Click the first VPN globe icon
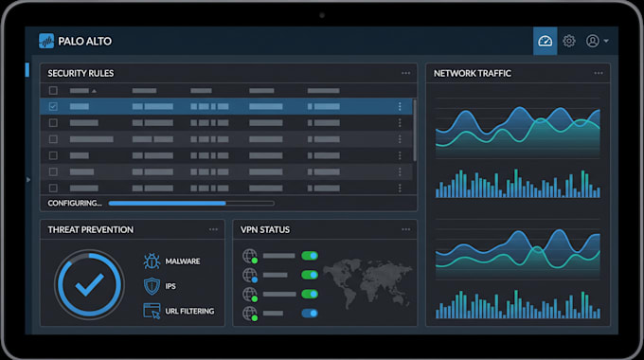The width and height of the screenshot is (644, 360). coord(250,256)
